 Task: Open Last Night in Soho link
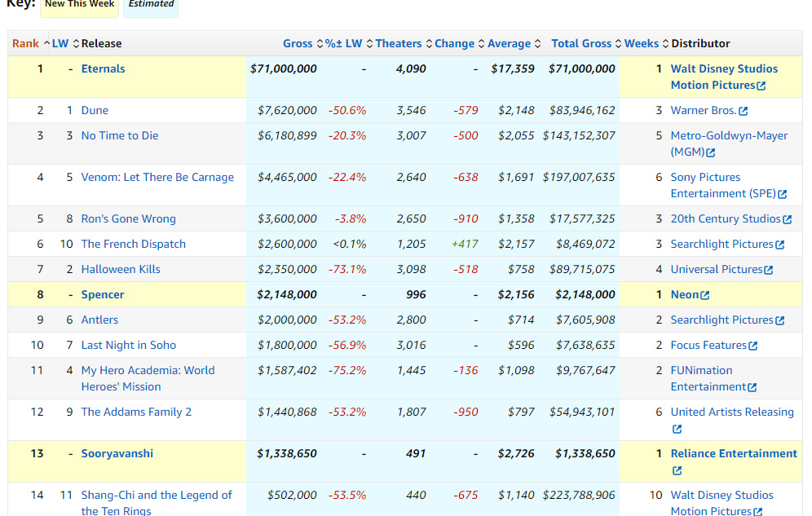(129, 345)
